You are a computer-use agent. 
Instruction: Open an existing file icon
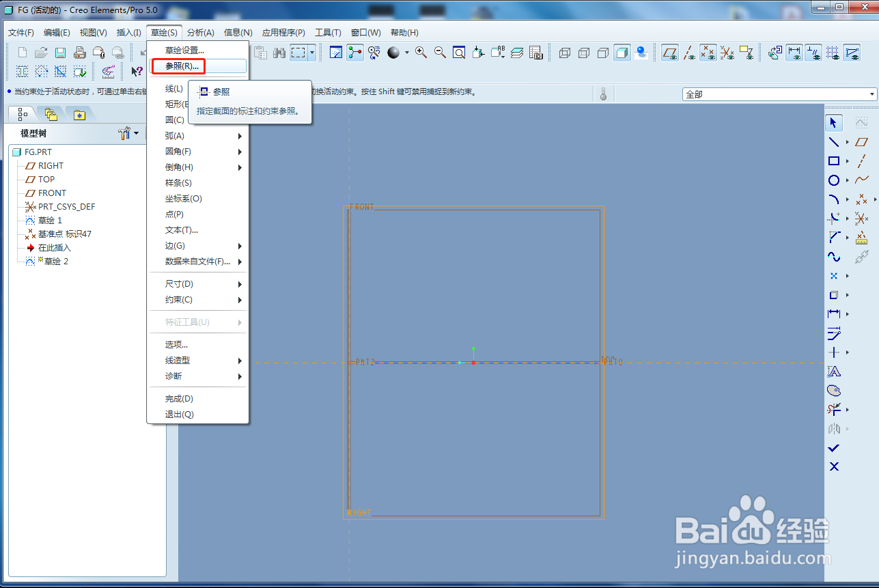(x=41, y=53)
